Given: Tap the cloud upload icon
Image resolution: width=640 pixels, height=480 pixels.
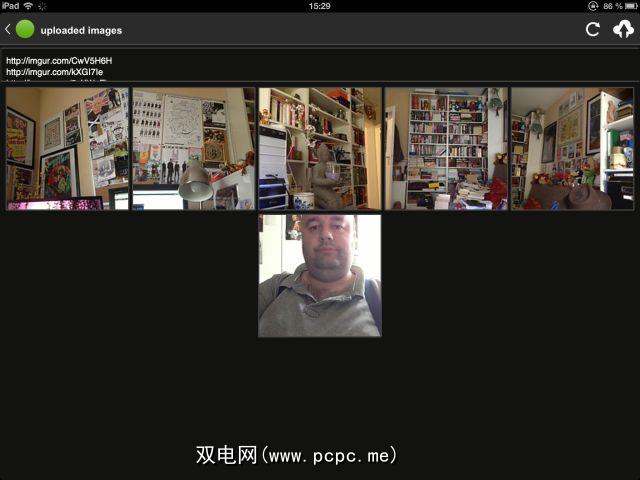Looking at the screenshot, I should (623, 29).
